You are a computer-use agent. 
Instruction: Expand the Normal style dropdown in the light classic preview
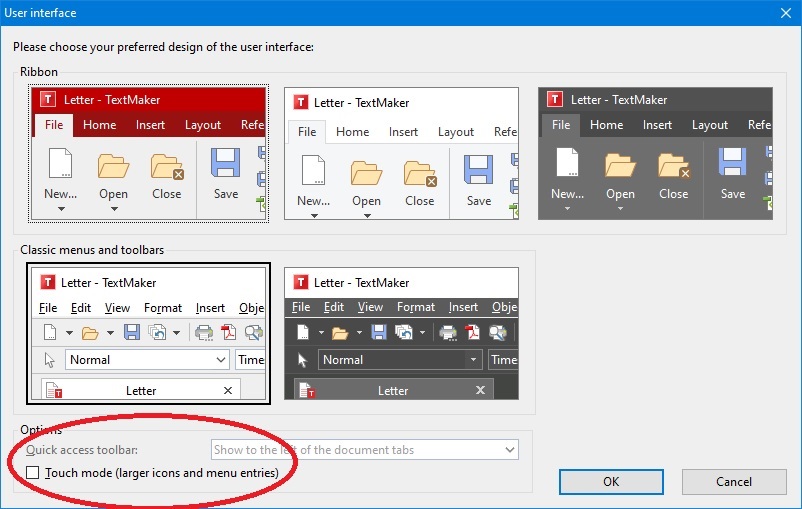click(x=221, y=360)
